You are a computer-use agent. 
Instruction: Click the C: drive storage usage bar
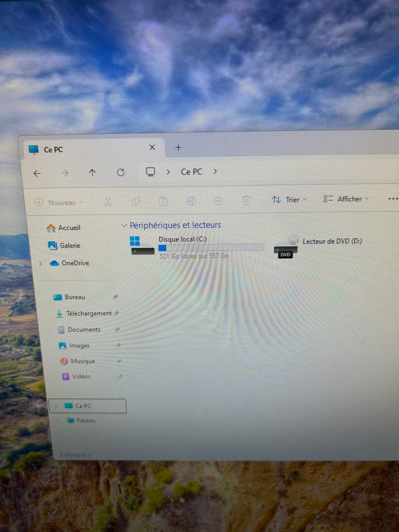[211, 247]
